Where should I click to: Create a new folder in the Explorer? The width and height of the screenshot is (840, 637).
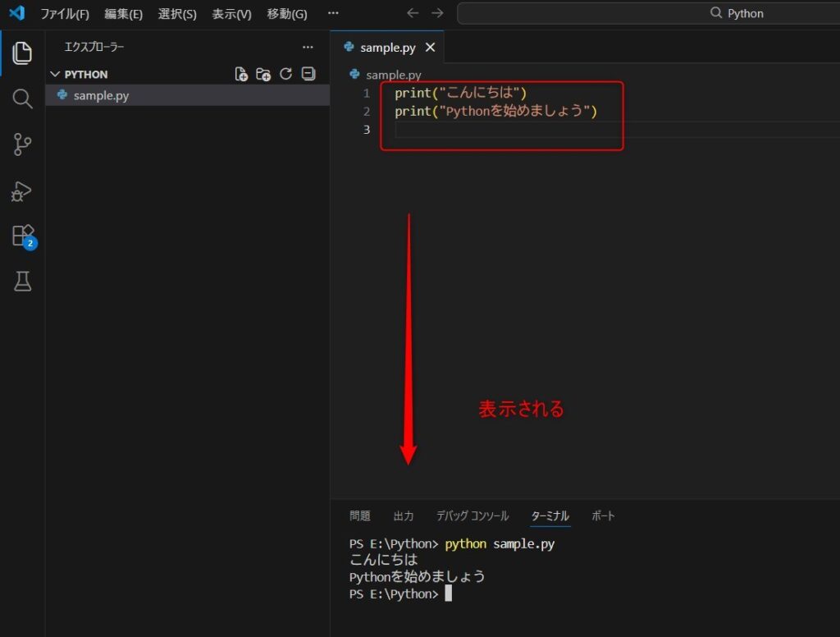click(x=263, y=74)
